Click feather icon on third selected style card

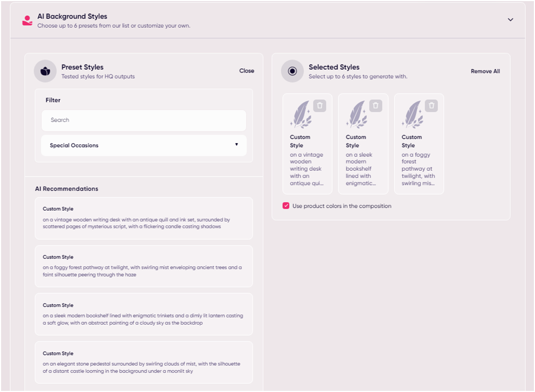[x=413, y=114]
